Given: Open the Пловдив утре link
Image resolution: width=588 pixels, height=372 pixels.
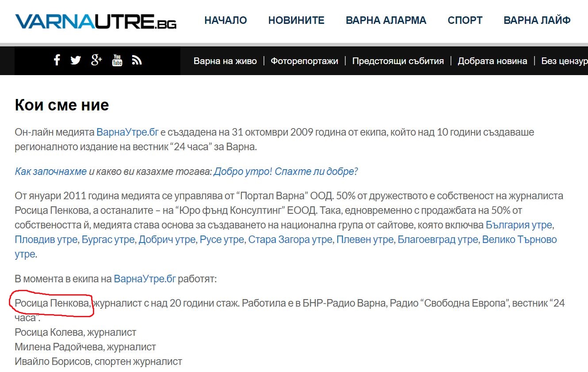Looking at the screenshot, I should (46, 239).
